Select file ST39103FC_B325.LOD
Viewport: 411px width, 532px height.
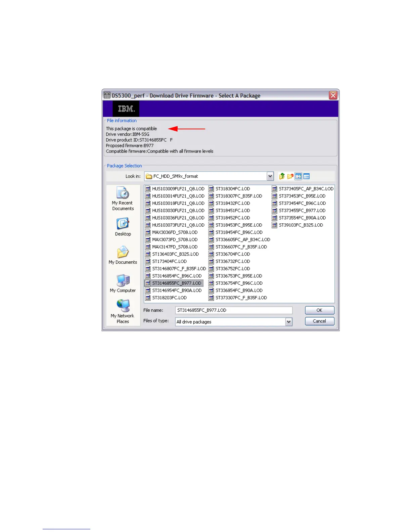pyautogui.click(x=298, y=225)
